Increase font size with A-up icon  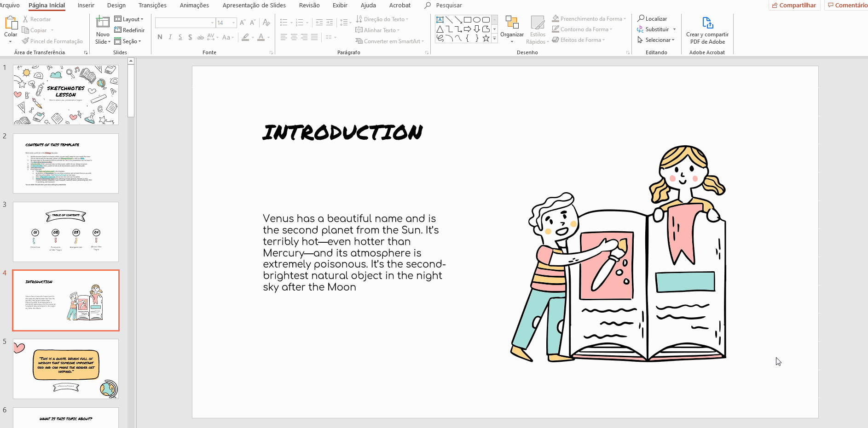point(243,23)
